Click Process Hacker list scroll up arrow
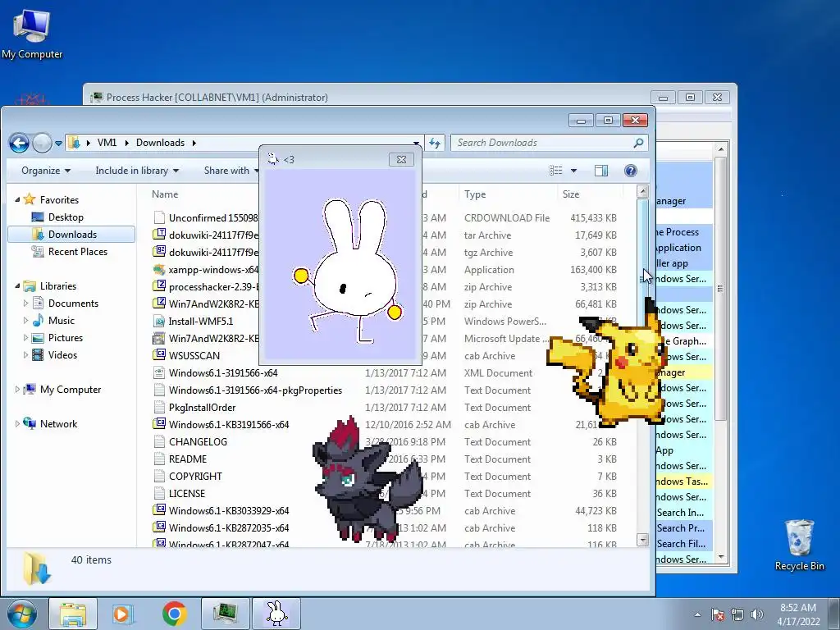The image size is (840, 630). coord(720,149)
